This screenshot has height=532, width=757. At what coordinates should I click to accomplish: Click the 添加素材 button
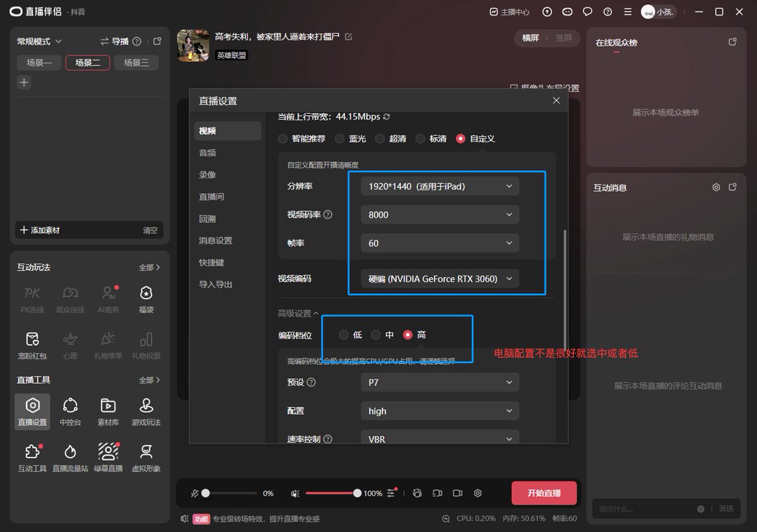point(40,230)
